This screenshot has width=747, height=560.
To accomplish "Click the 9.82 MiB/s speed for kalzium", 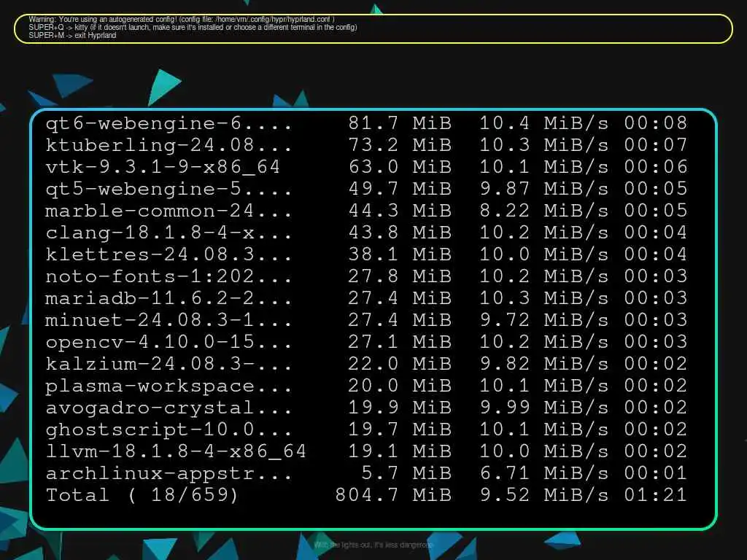I will [544, 364].
